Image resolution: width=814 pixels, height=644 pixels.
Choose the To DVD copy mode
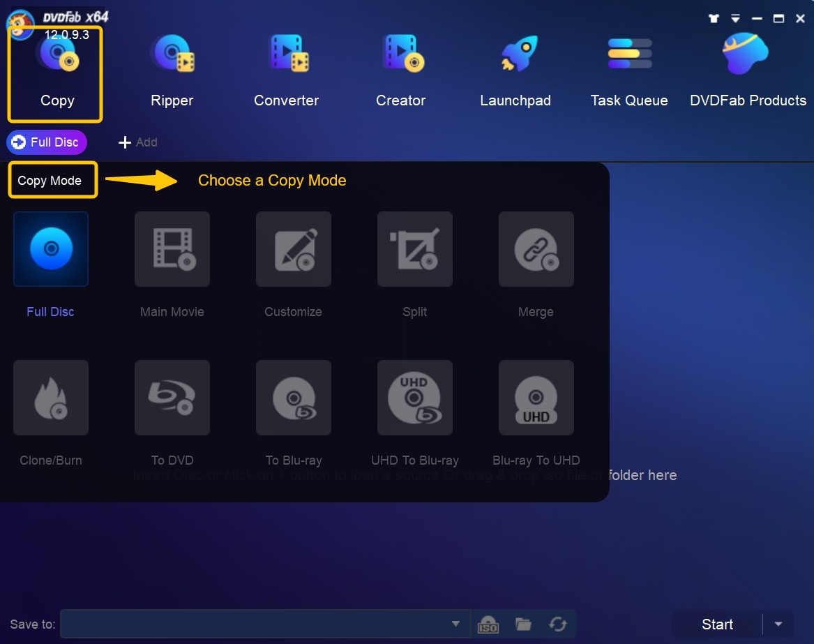[172, 398]
